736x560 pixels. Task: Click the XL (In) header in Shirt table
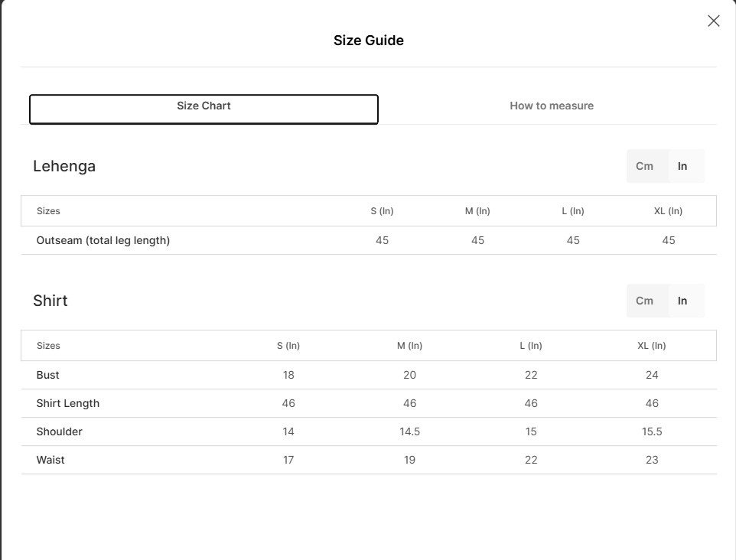coord(652,346)
